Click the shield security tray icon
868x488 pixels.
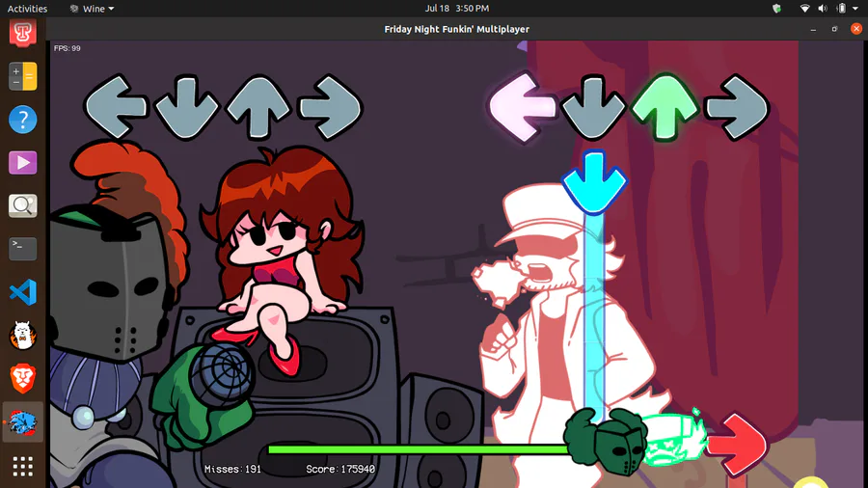tap(776, 9)
